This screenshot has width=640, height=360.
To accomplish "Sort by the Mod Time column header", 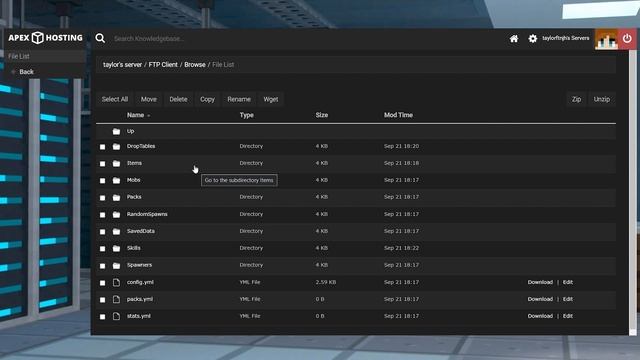I will pos(398,115).
